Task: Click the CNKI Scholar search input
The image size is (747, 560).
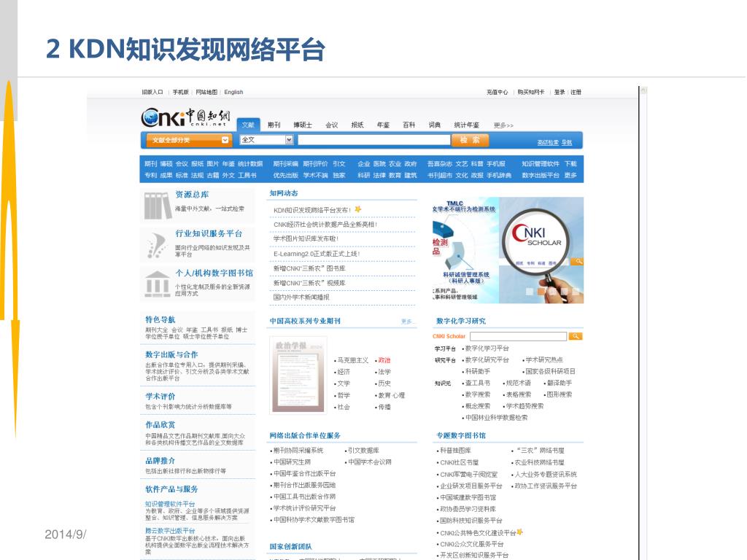Action: pos(518,336)
